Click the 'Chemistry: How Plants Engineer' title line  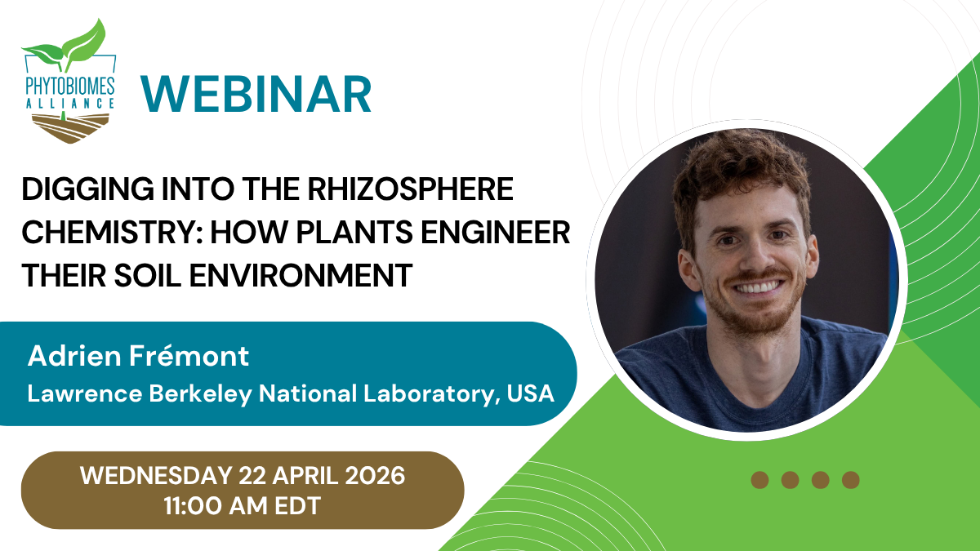click(x=296, y=233)
